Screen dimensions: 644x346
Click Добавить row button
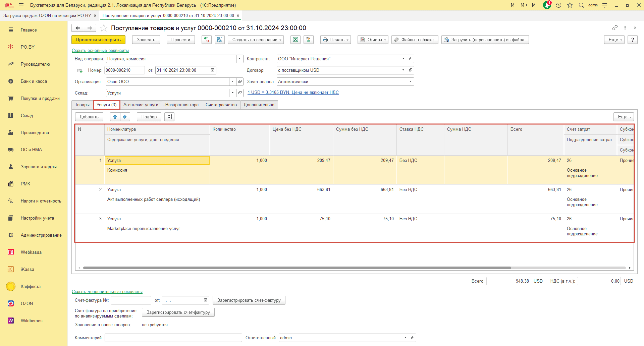pyautogui.click(x=89, y=117)
